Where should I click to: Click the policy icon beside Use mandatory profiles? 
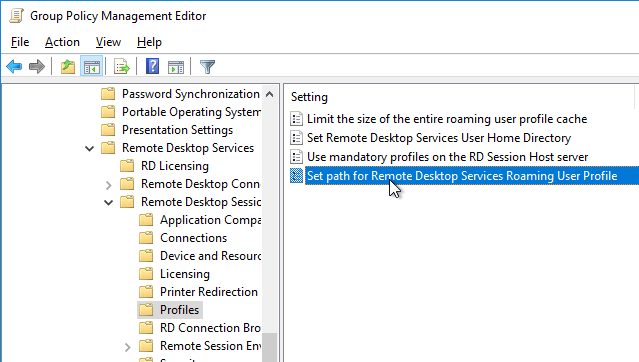click(296, 157)
